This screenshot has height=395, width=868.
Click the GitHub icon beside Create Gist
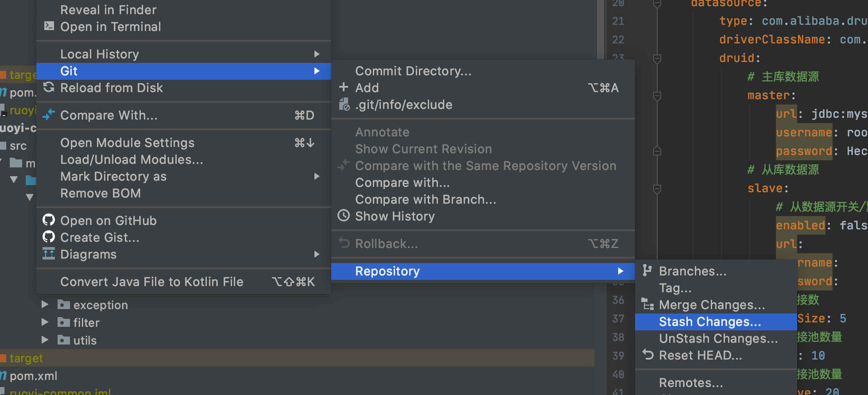[49, 237]
